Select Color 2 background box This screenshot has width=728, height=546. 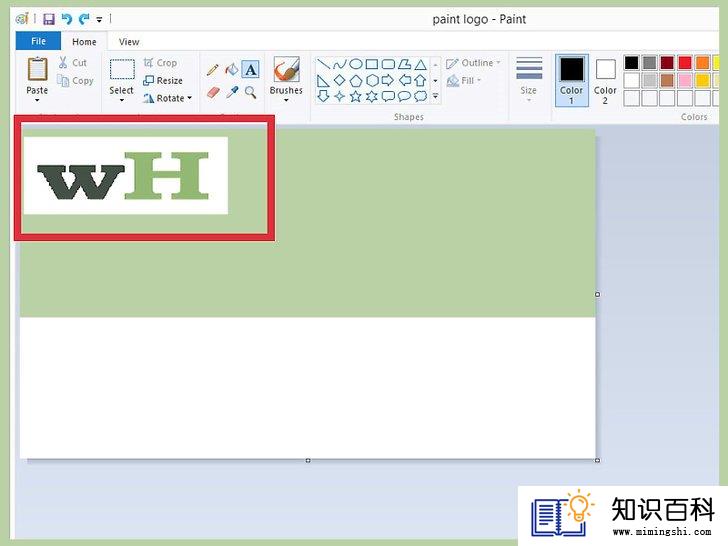[x=605, y=81]
